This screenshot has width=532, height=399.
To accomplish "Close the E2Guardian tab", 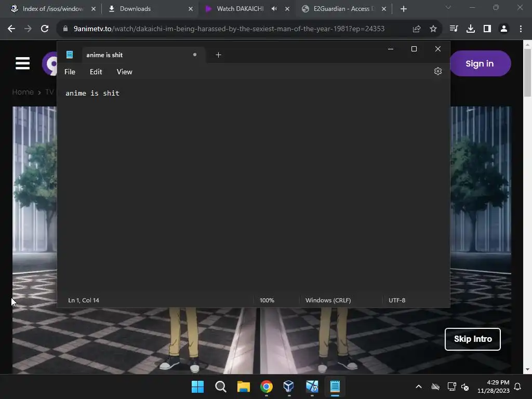I will point(384,9).
